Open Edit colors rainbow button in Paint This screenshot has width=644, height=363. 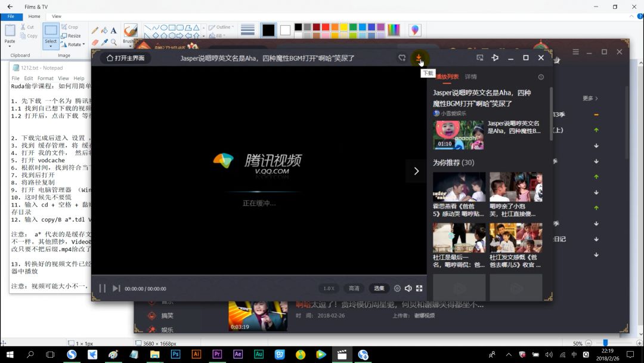394,30
